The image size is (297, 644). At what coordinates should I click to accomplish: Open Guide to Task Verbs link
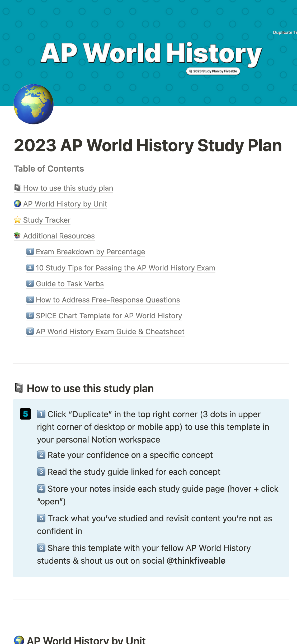point(70,284)
